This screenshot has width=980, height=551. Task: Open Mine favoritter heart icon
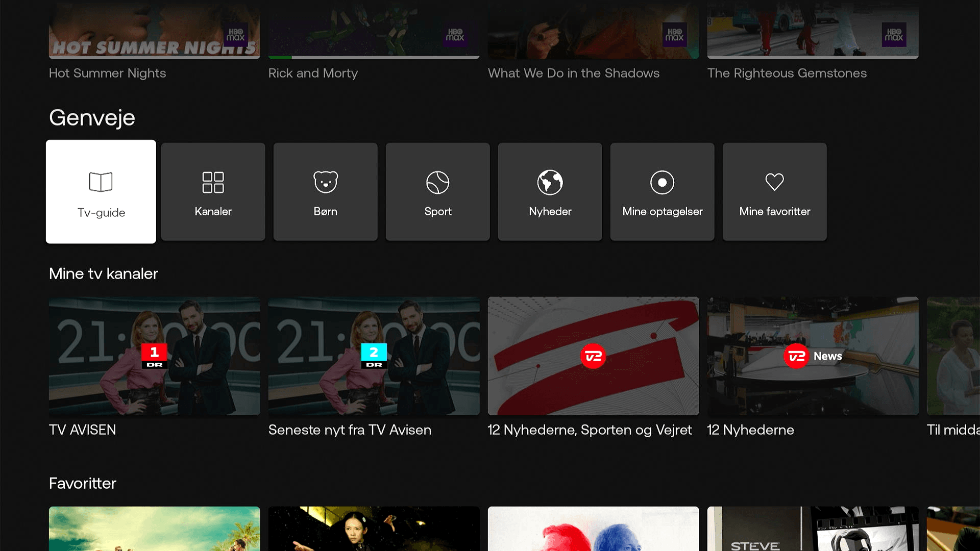pyautogui.click(x=774, y=182)
